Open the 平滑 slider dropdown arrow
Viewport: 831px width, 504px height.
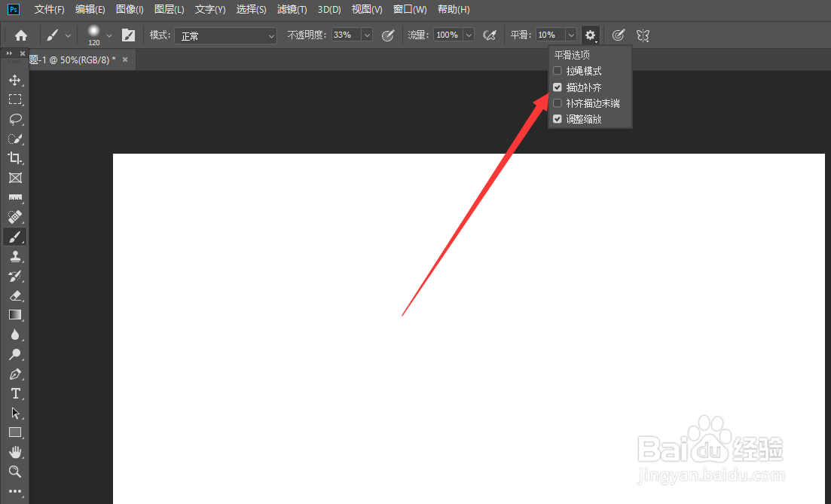point(571,35)
